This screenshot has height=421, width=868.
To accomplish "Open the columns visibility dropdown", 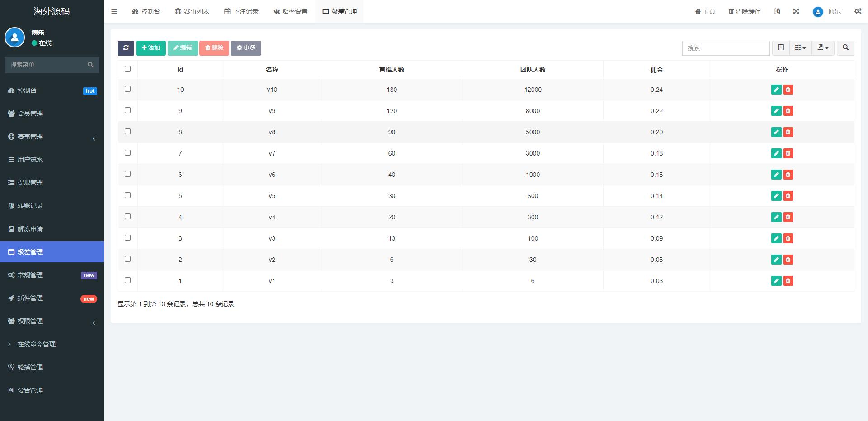I will coord(800,48).
